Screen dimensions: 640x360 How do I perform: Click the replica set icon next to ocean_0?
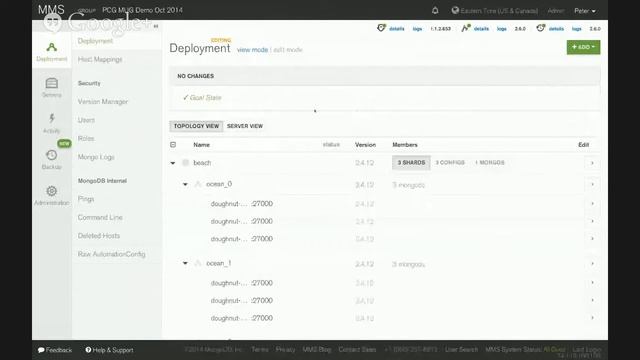[x=198, y=184]
